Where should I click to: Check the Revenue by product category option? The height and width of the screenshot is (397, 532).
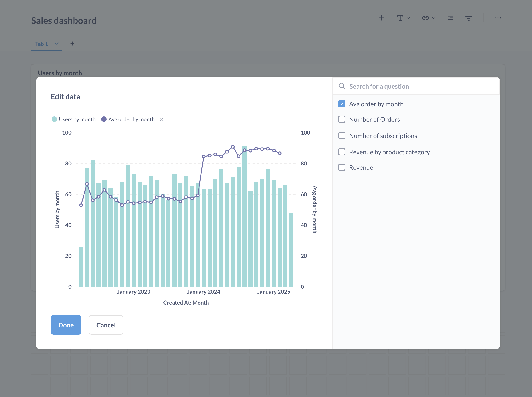pyautogui.click(x=342, y=152)
